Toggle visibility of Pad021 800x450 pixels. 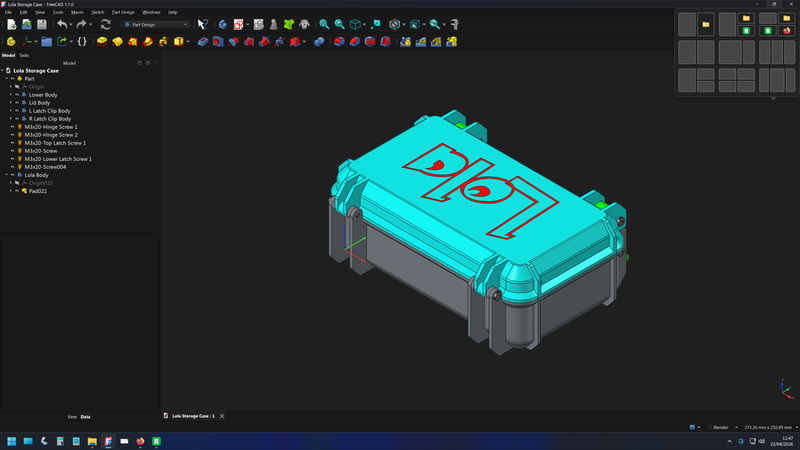click(x=15, y=191)
